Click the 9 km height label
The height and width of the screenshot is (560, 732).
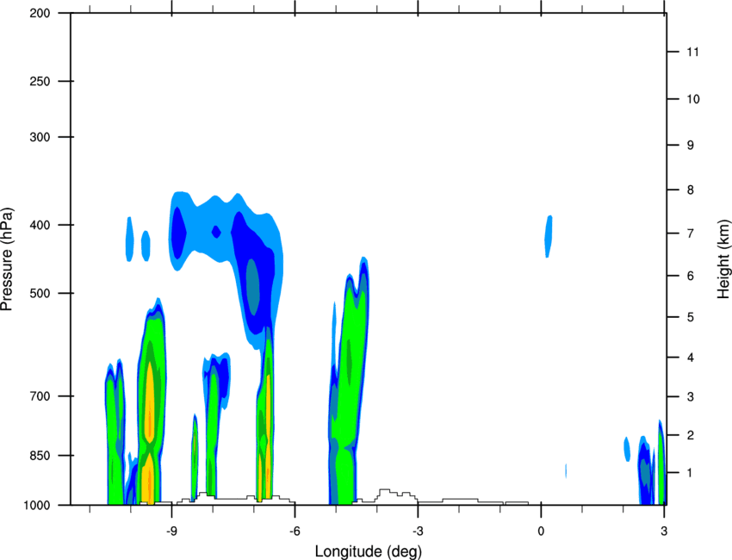click(x=691, y=146)
